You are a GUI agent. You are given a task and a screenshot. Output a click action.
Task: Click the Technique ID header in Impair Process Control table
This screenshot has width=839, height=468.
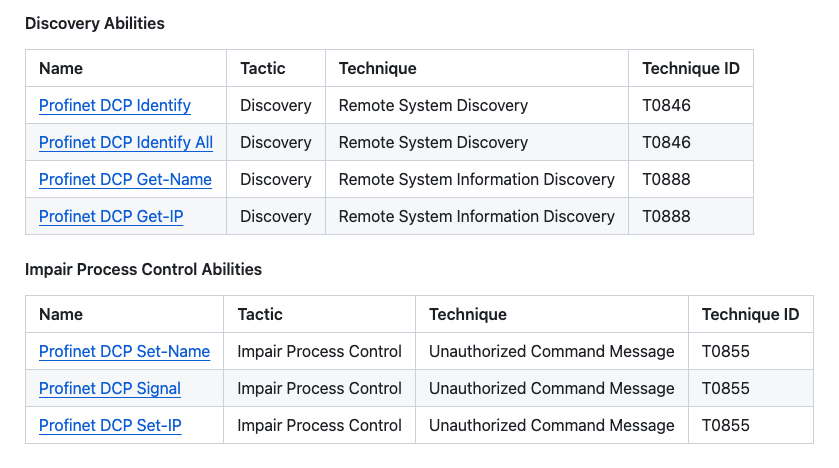750,314
